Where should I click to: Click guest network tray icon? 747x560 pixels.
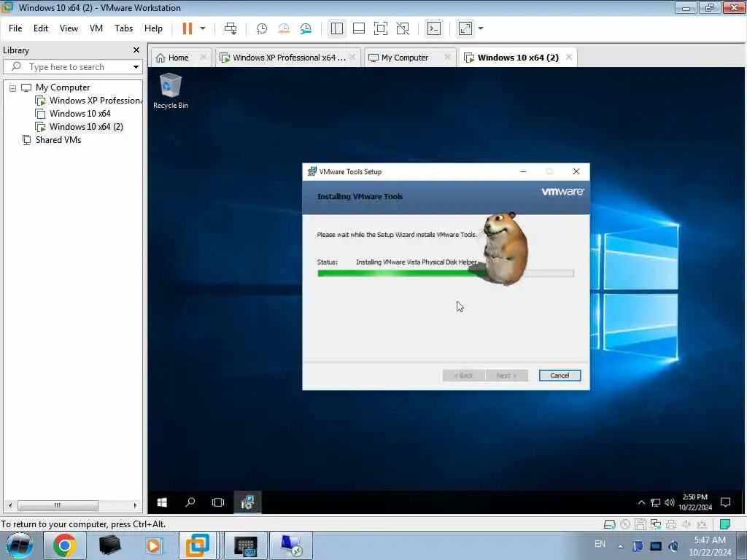pyautogui.click(x=656, y=503)
